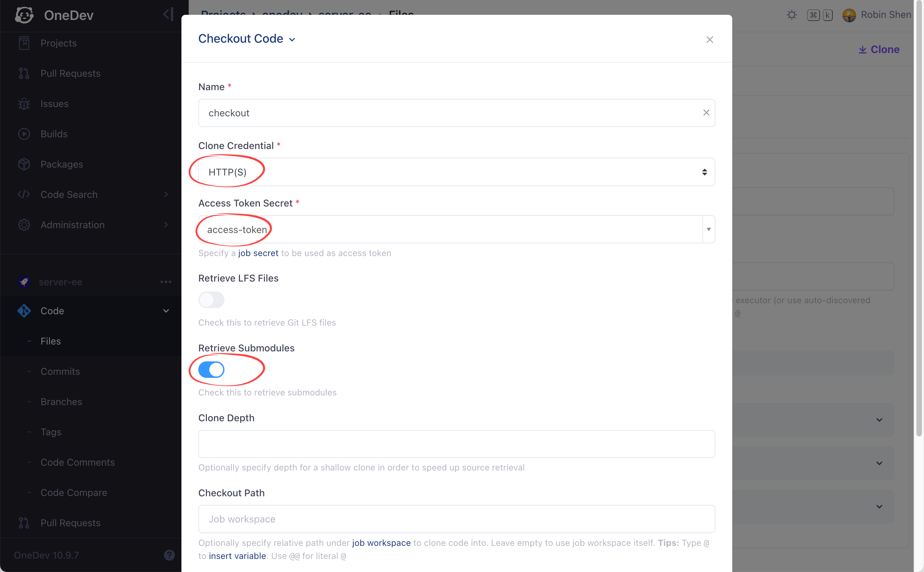Open the Projects section in the sidebar
Viewport: 924px width, 572px height.
click(x=58, y=43)
